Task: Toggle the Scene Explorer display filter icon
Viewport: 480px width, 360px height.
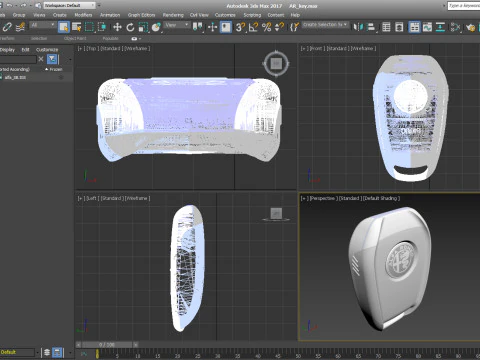Action: pyautogui.click(x=52, y=59)
